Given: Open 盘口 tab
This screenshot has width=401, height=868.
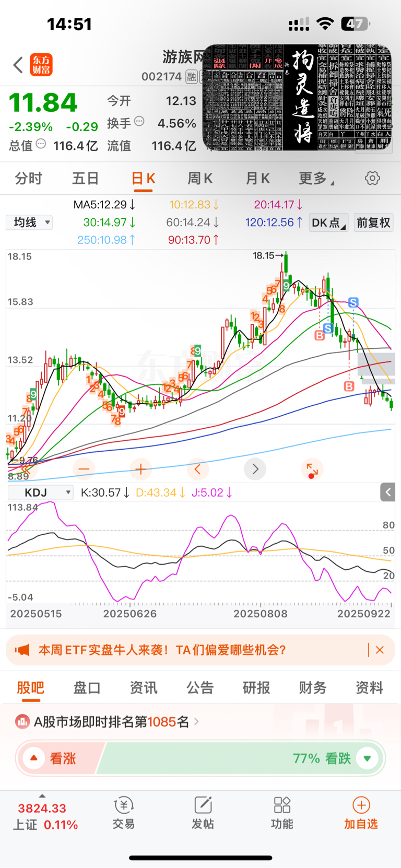Looking at the screenshot, I should [87, 688].
